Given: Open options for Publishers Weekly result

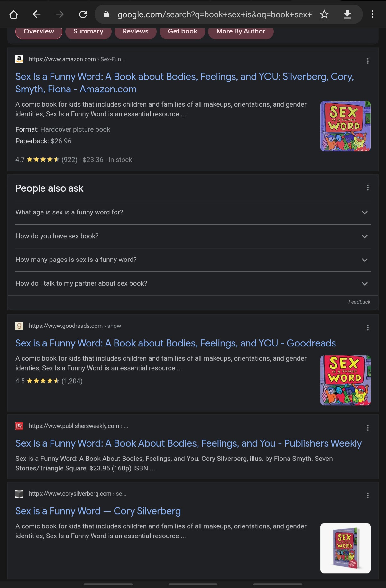Looking at the screenshot, I should (368, 428).
